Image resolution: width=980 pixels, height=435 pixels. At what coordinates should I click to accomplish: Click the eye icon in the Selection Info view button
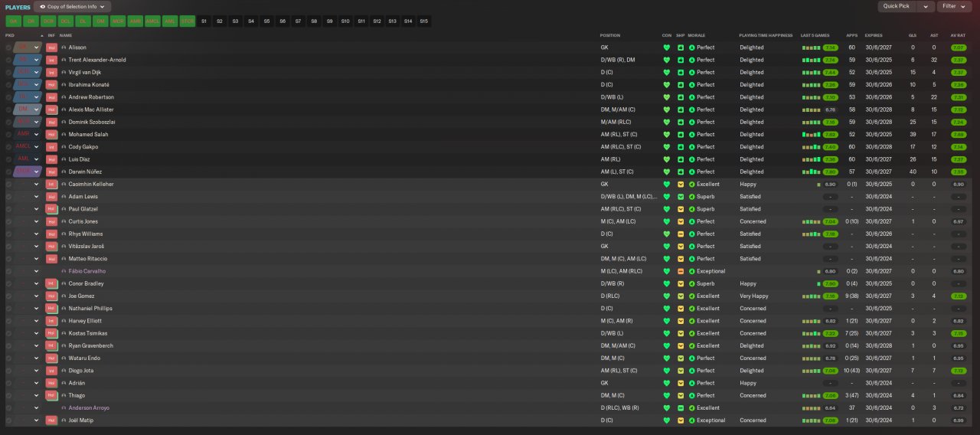tap(41, 6)
